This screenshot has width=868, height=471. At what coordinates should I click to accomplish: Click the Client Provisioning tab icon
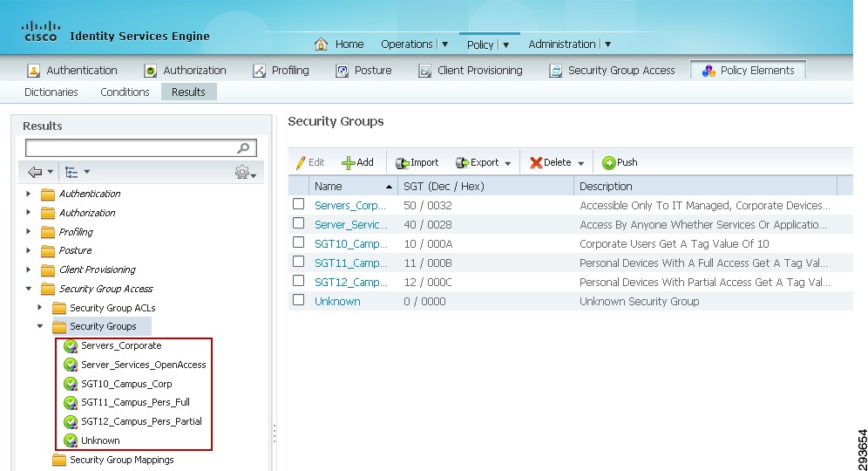pos(424,71)
